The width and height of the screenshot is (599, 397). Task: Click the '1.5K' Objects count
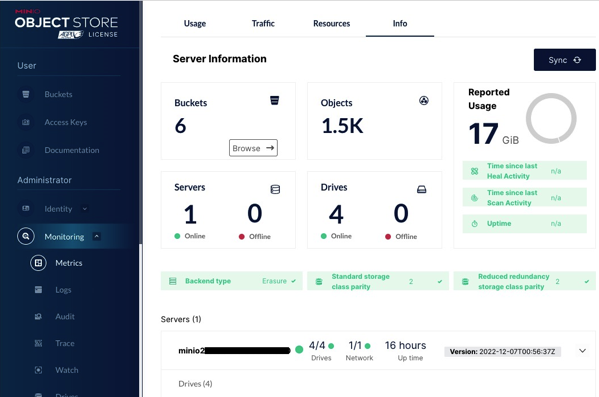(342, 126)
